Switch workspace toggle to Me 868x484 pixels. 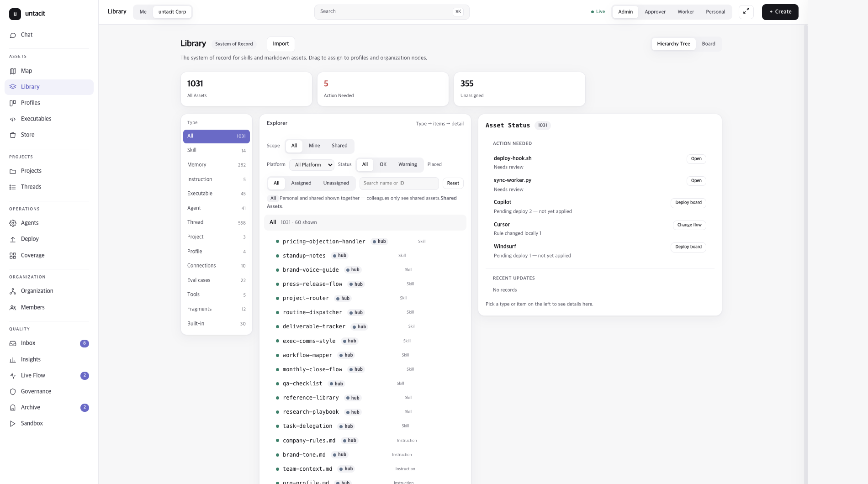point(143,12)
